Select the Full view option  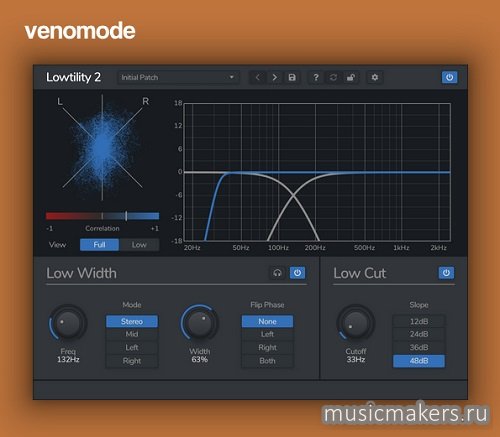click(99, 245)
